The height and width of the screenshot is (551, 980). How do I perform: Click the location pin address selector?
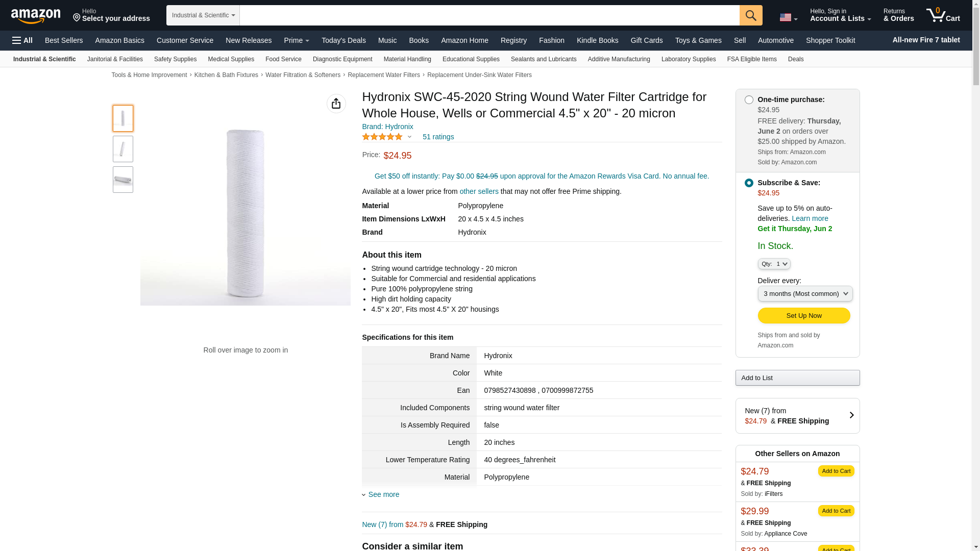coord(111,15)
